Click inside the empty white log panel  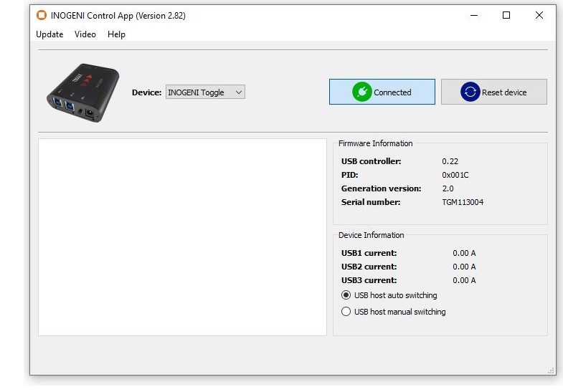click(182, 236)
